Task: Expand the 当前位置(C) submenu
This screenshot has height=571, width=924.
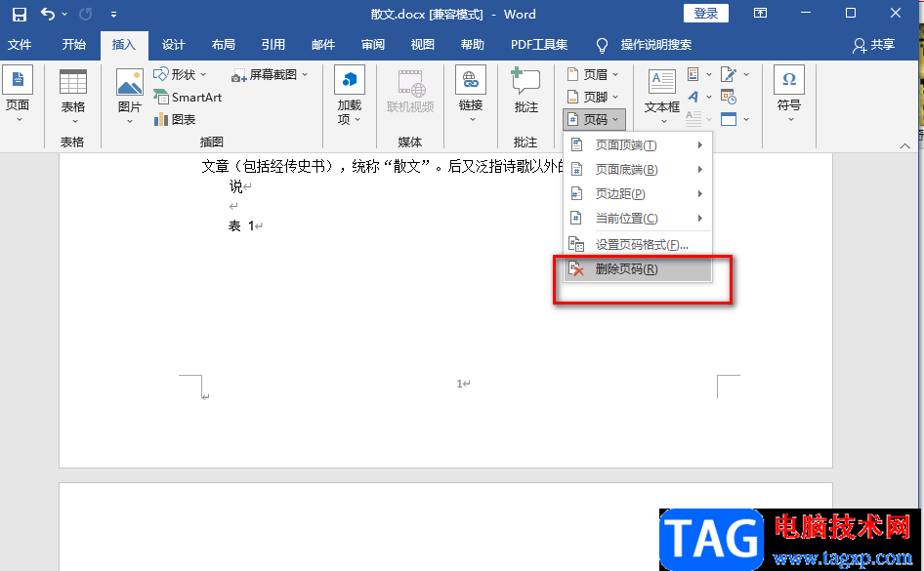Action: 638,219
